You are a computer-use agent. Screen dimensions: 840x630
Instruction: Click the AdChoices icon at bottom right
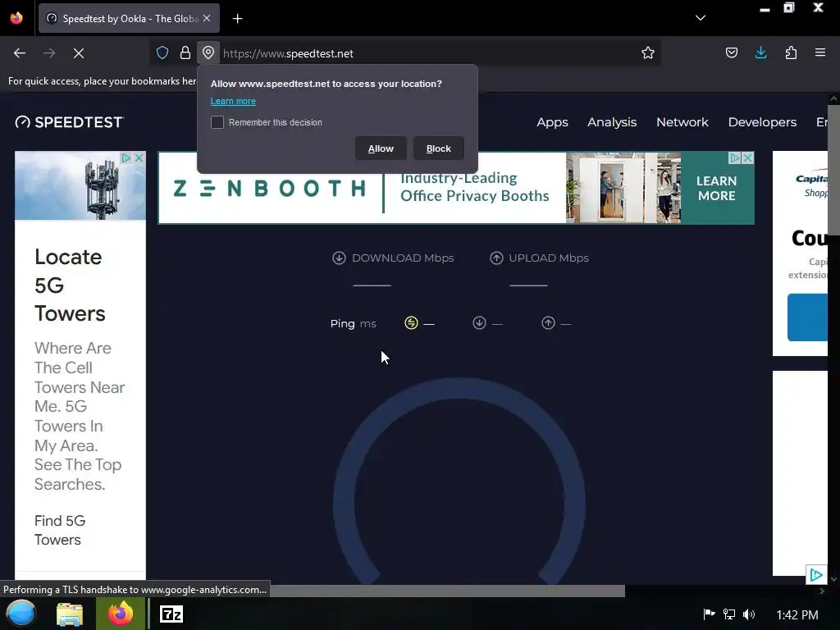(816, 575)
